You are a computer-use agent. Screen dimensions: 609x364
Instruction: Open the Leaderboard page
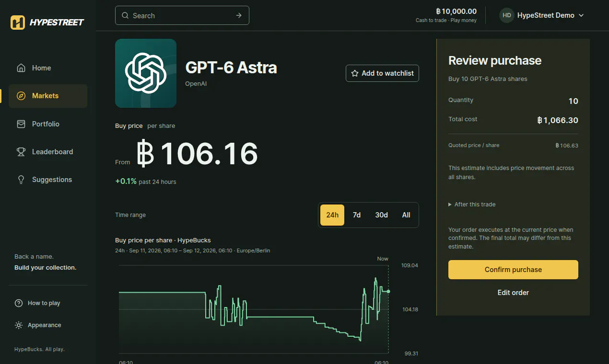click(48, 152)
